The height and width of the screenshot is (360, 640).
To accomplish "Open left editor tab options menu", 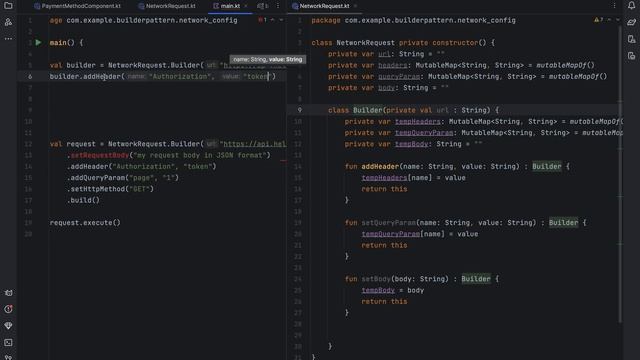I will pyautogui.click(x=278, y=6).
